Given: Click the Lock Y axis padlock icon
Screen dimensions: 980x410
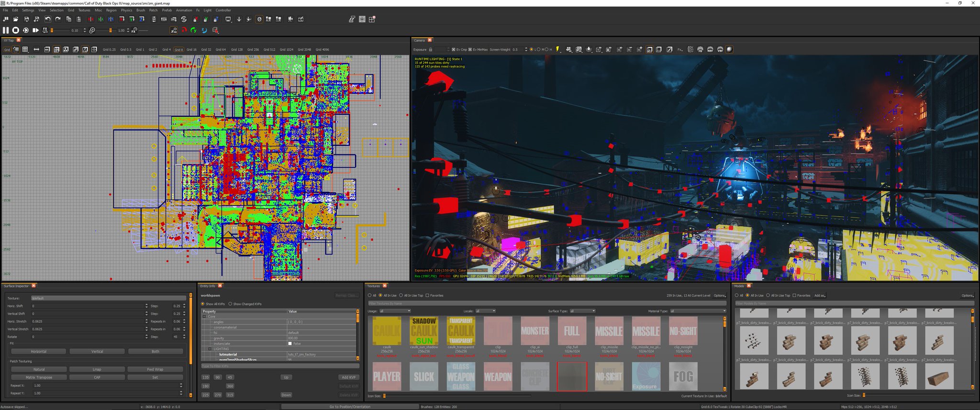Looking at the screenshot, I should tap(205, 19).
